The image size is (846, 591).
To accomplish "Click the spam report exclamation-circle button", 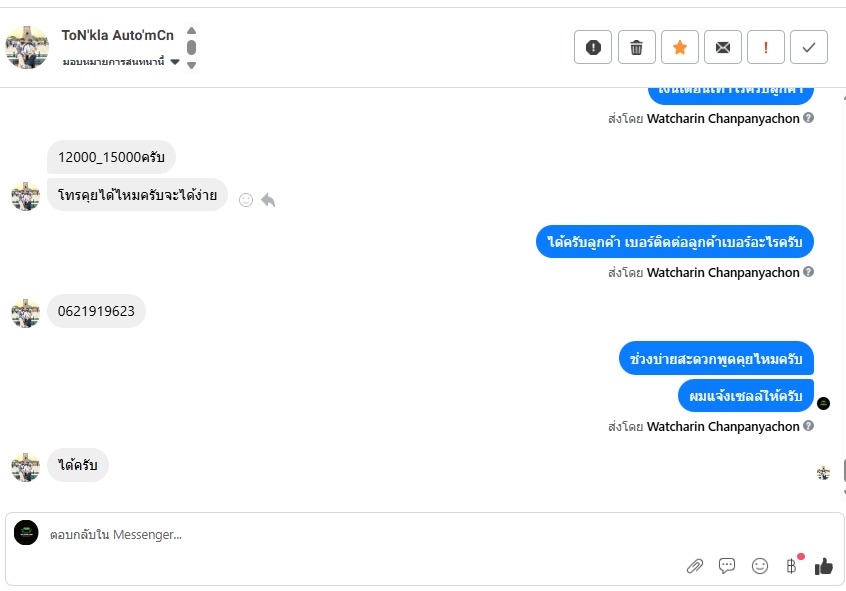I will point(593,47).
